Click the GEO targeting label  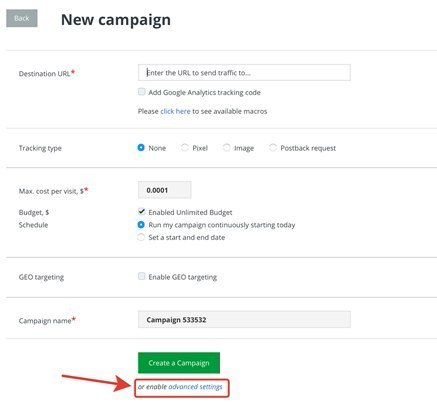pos(41,277)
